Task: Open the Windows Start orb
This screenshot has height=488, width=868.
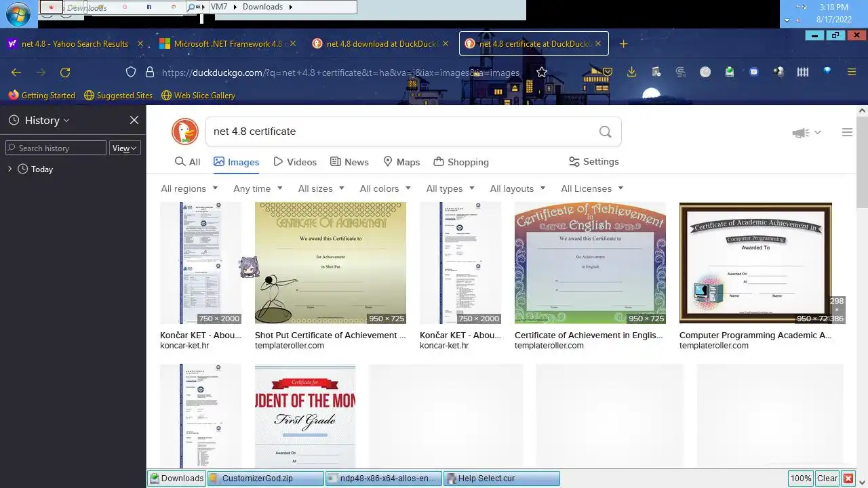Action: coord(18,13)
